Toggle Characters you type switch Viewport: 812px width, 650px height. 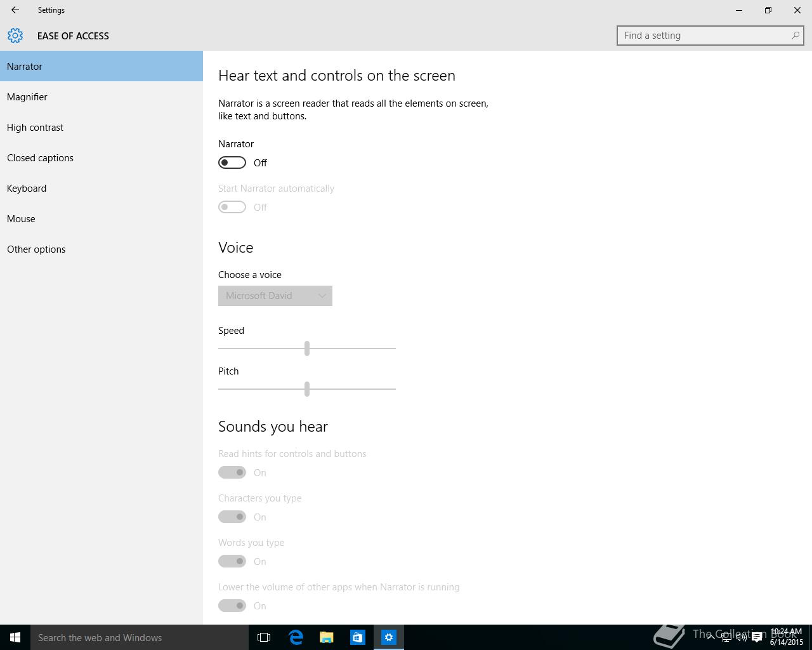232,517
